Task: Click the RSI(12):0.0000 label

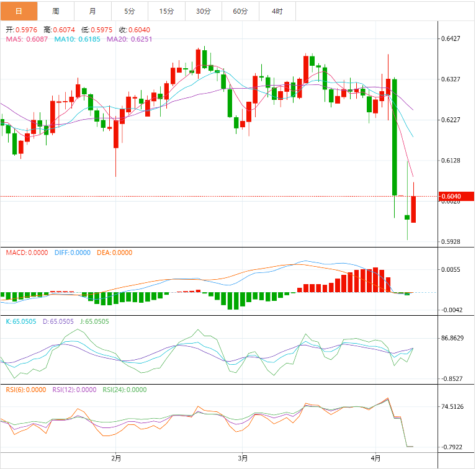Action: coord(74,390)
